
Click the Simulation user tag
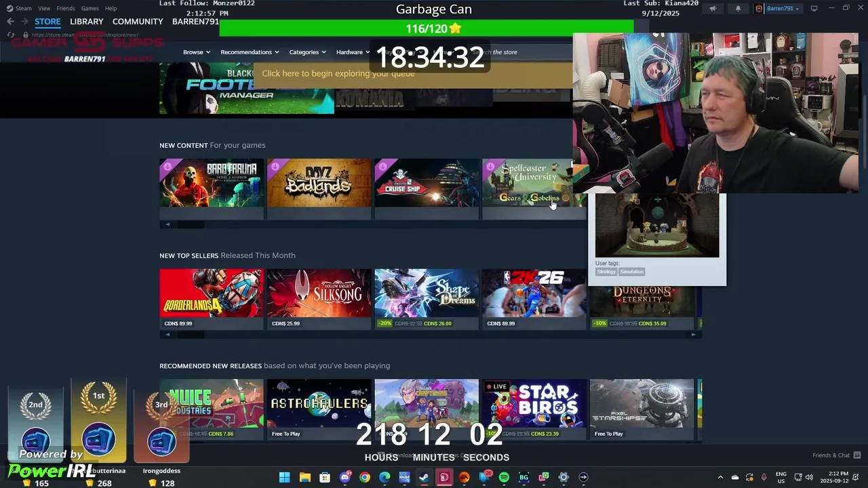tap(631, 272)
